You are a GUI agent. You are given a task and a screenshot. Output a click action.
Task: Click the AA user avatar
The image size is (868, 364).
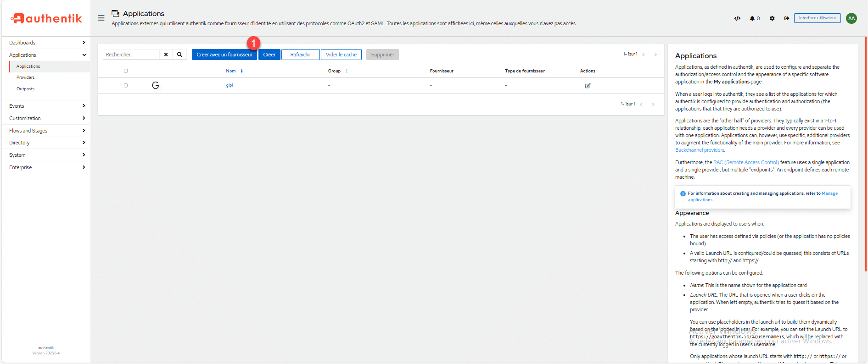851,18
